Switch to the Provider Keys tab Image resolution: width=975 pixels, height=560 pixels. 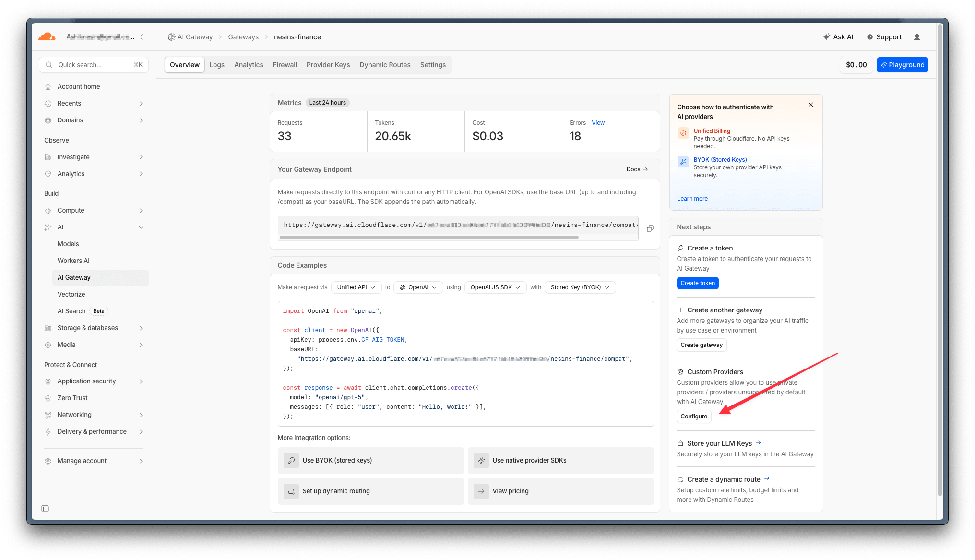click(x=328, y=65)
